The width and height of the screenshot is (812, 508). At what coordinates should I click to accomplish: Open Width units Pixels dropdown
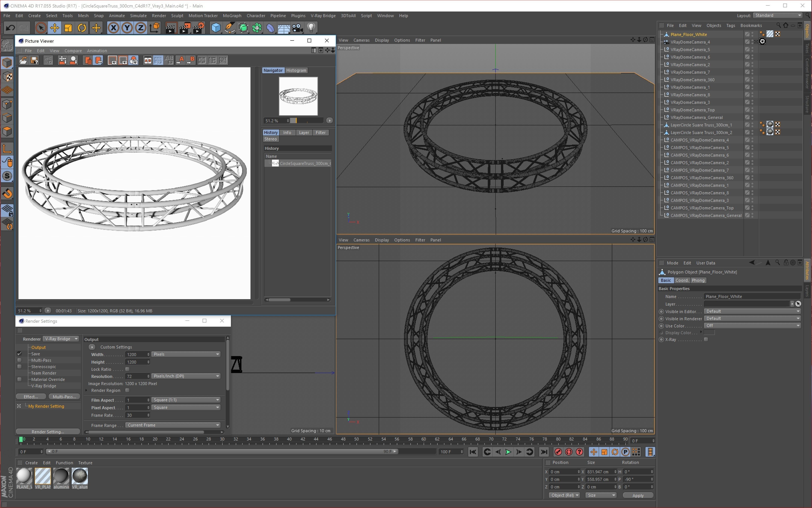tap(186, 354)
